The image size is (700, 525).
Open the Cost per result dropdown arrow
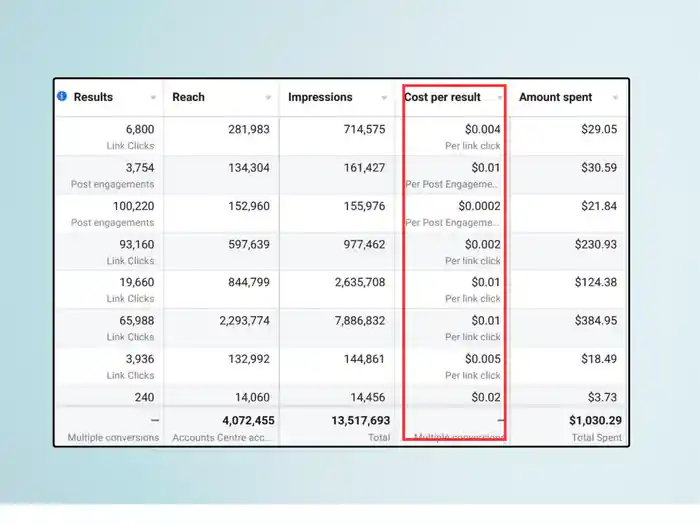[x=500, y=97]
